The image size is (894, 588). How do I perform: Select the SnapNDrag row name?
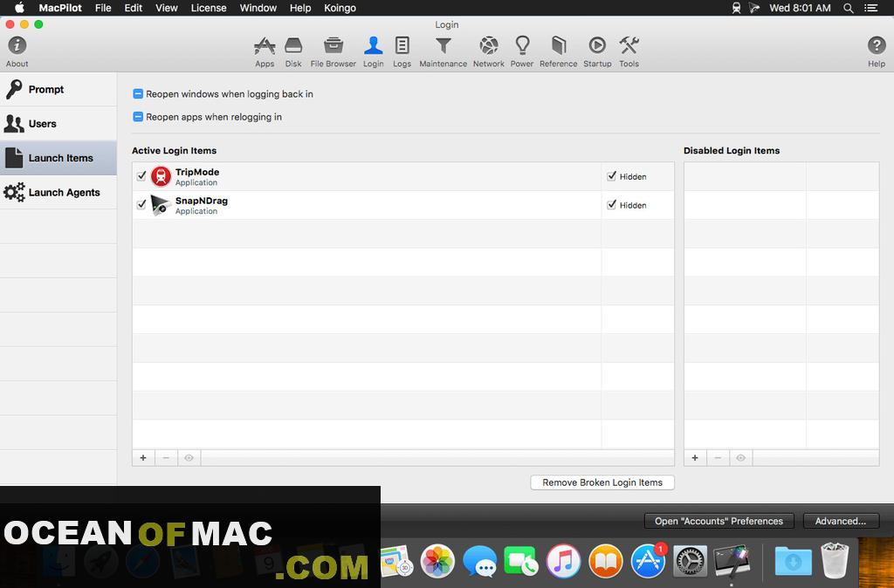pyautogui.click(x=202, y=201)
